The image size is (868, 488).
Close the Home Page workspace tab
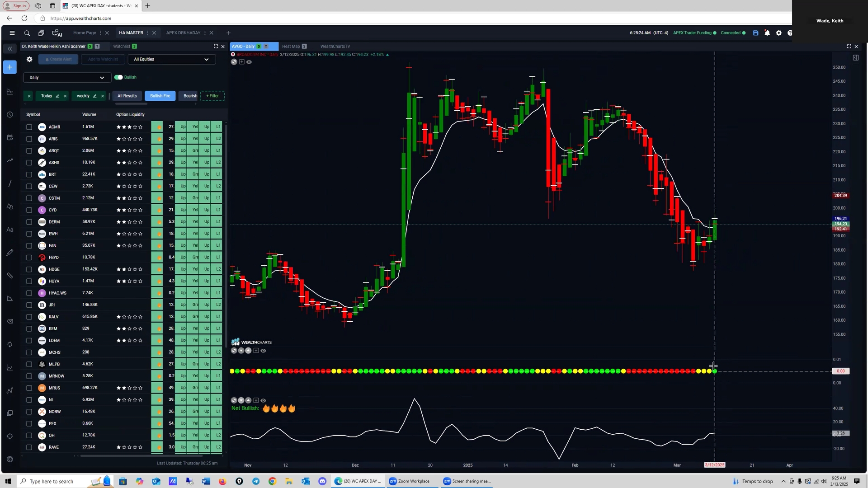coord(107,33)
